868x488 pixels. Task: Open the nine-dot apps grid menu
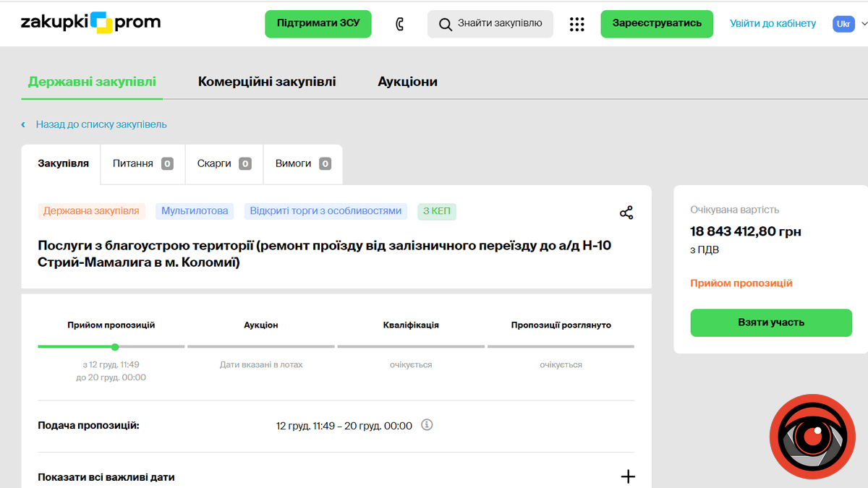(x=576, y=24)
